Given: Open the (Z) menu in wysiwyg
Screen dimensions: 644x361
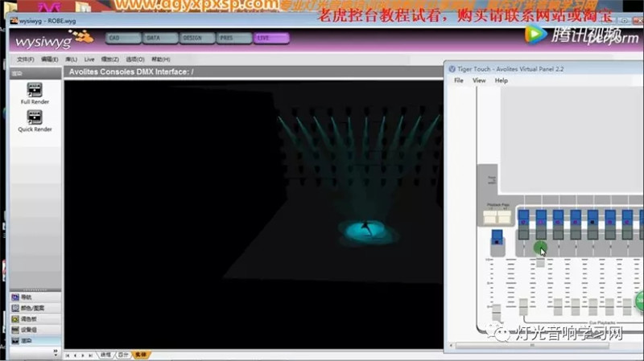Looking at the screenshot, I should pos(110,59).
